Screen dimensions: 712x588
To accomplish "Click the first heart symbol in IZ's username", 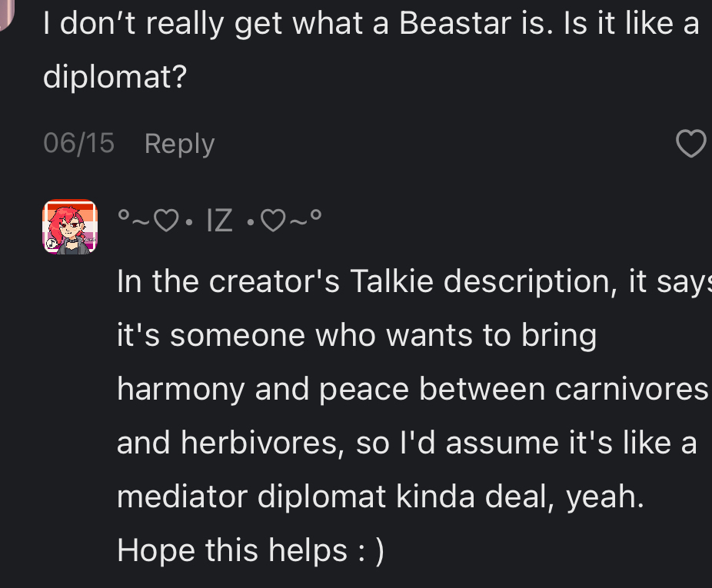I will click(x=166, y=222).
